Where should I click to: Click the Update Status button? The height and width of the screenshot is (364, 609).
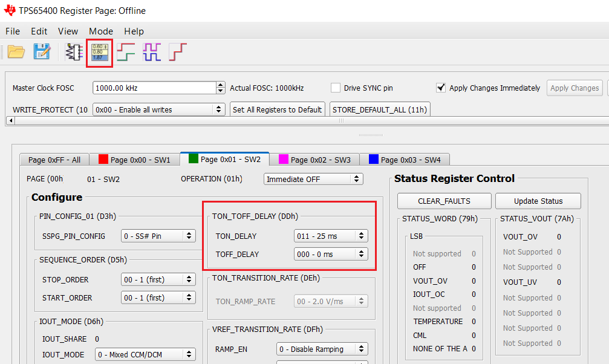538,201
